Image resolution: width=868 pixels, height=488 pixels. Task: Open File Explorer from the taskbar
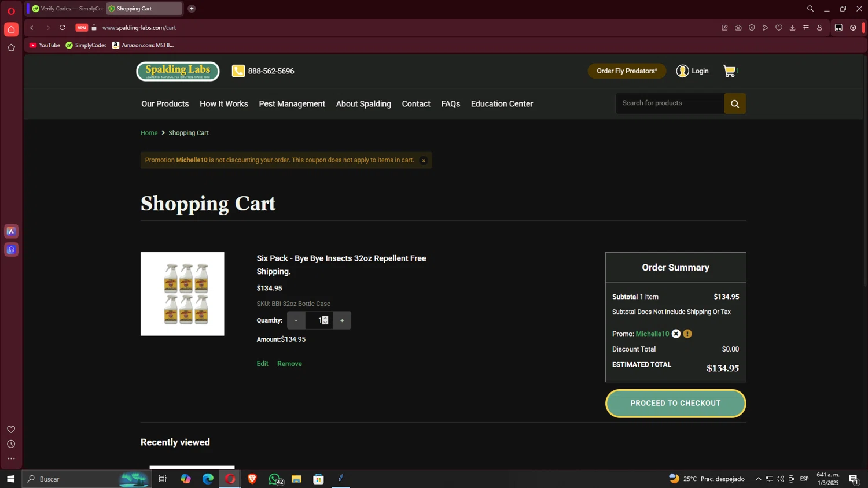pyautogui.click(x=296, y=479)
